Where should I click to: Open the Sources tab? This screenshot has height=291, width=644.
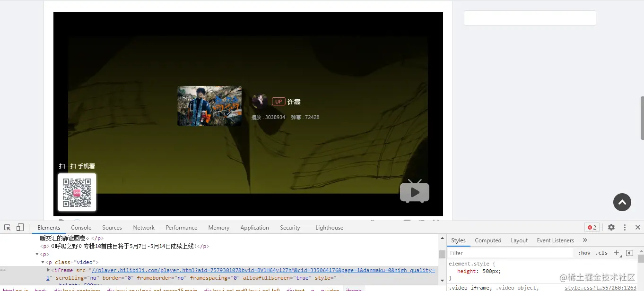pyautogui.click(x=112, y=227)
